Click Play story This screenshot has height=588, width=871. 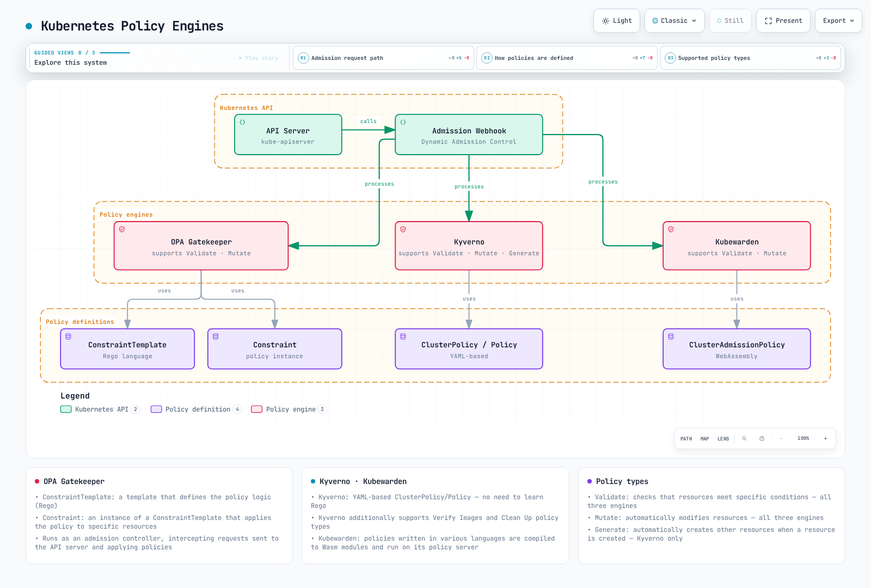tap(259, 58)
